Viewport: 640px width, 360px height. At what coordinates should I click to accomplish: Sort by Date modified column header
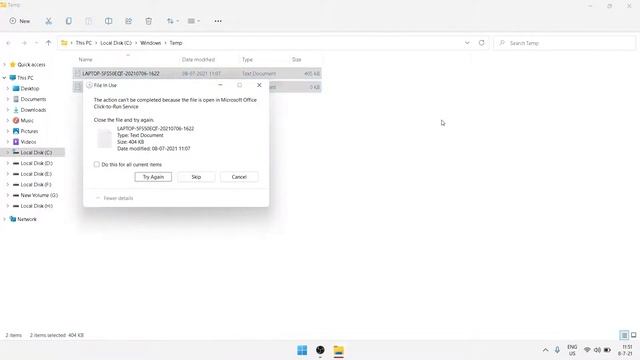198,60
